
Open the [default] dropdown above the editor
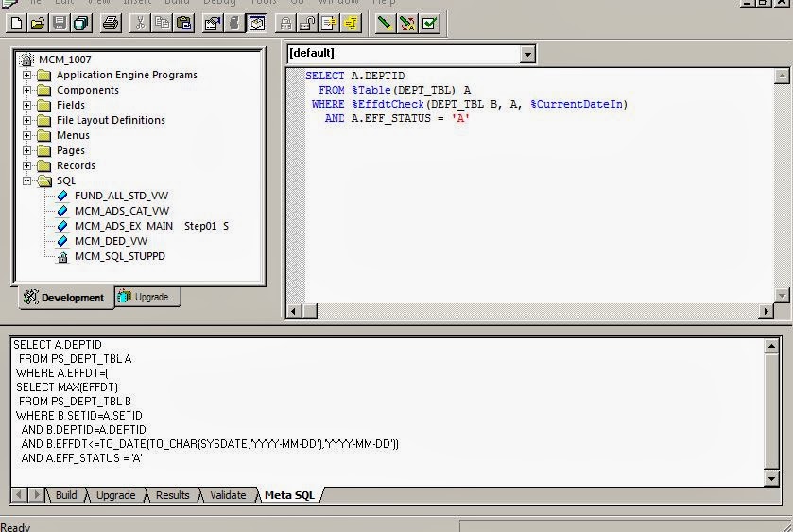tap(527, 54)
